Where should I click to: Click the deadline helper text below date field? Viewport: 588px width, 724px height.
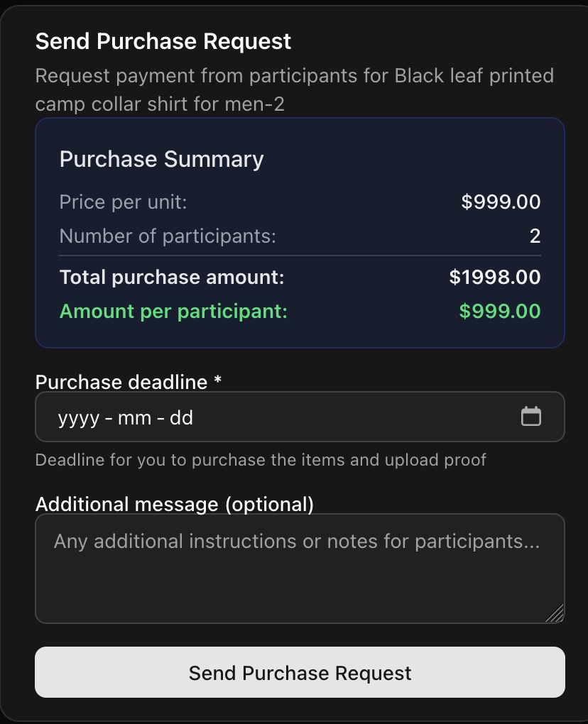click(x=261, y=459)
